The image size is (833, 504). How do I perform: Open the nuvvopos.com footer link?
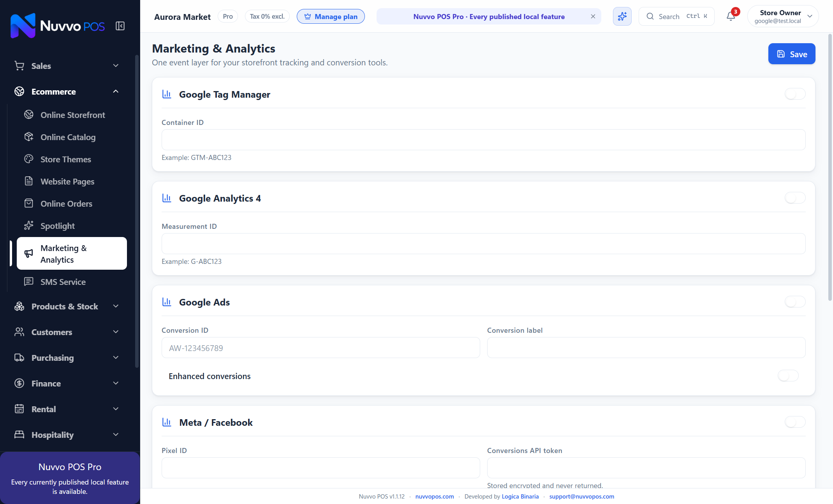pos(435,496)
